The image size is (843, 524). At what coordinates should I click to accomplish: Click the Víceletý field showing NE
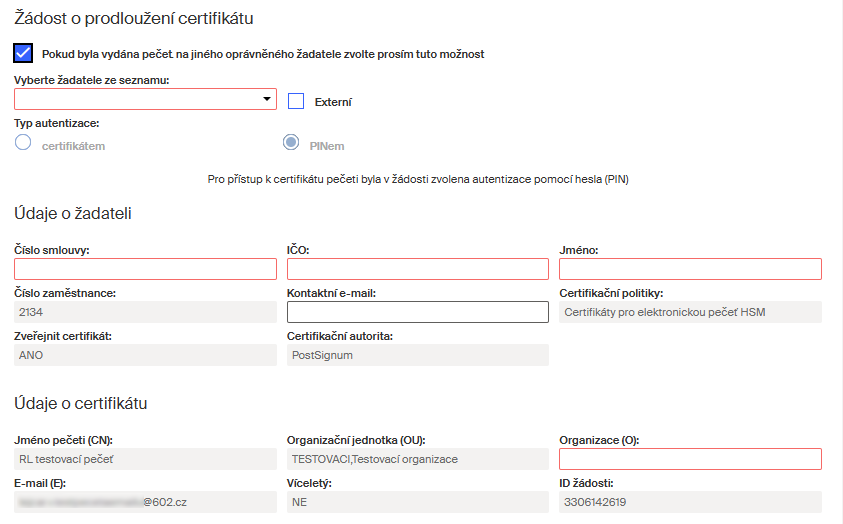click(417, 502)
